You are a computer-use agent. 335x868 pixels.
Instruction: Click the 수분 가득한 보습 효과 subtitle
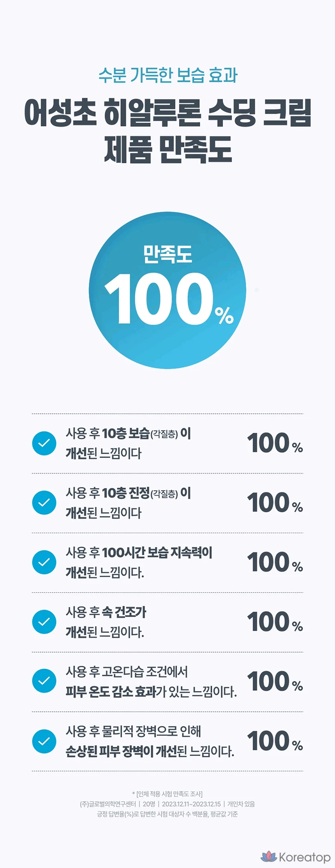click(167, 75)
